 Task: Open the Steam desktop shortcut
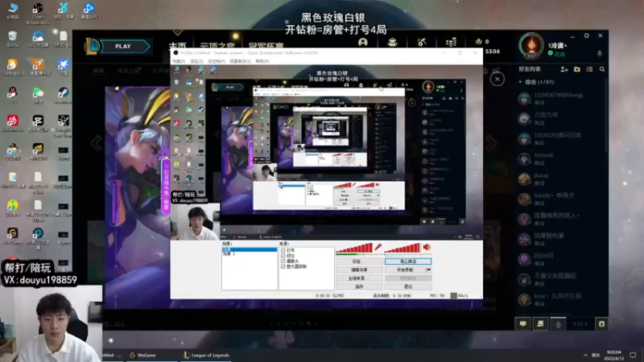(63, 95)
